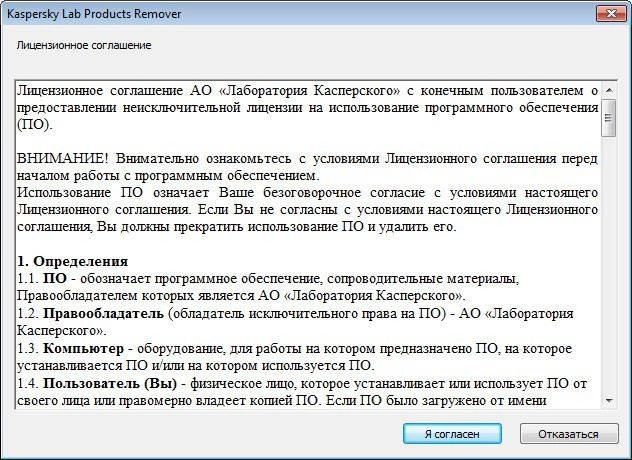Screen dimensions: 632x460
Task: Close the Kaspersky Lab Products Remover window
Action: click(x=611, y=14)
